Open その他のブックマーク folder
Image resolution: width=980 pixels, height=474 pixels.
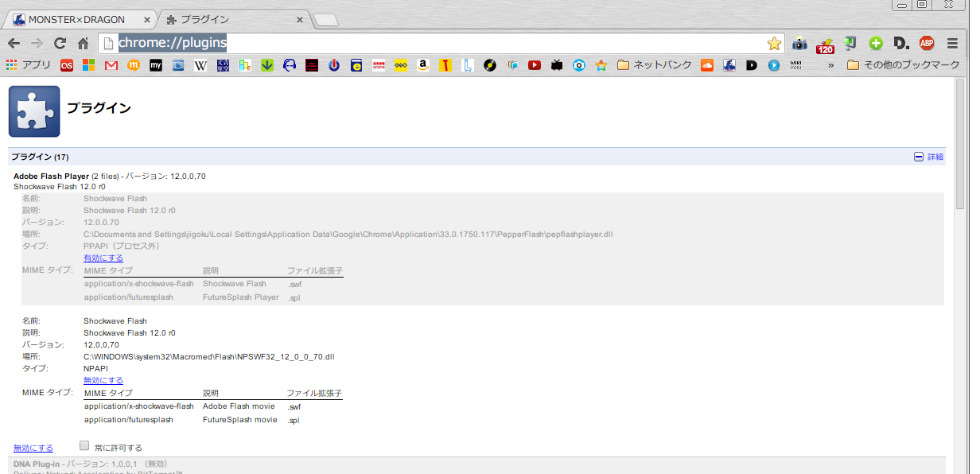point(904,65)
